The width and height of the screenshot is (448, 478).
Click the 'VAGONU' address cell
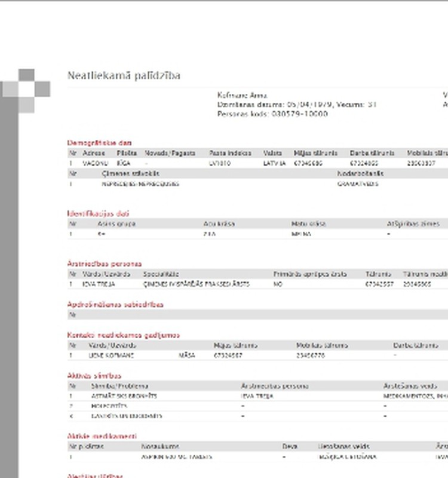pos(95,163)
